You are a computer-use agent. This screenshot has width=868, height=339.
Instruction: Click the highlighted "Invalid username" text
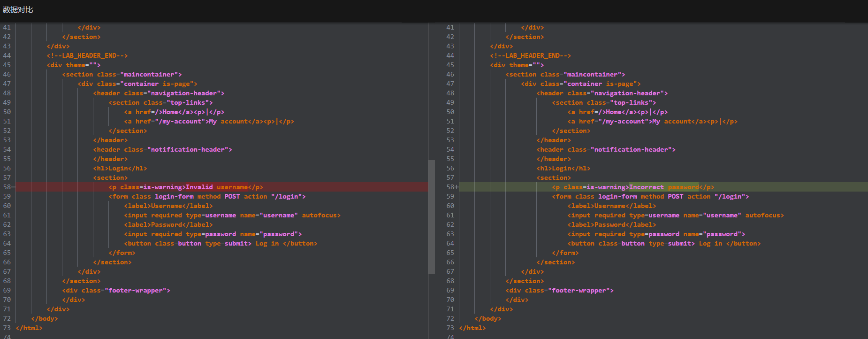click(217, 187)
